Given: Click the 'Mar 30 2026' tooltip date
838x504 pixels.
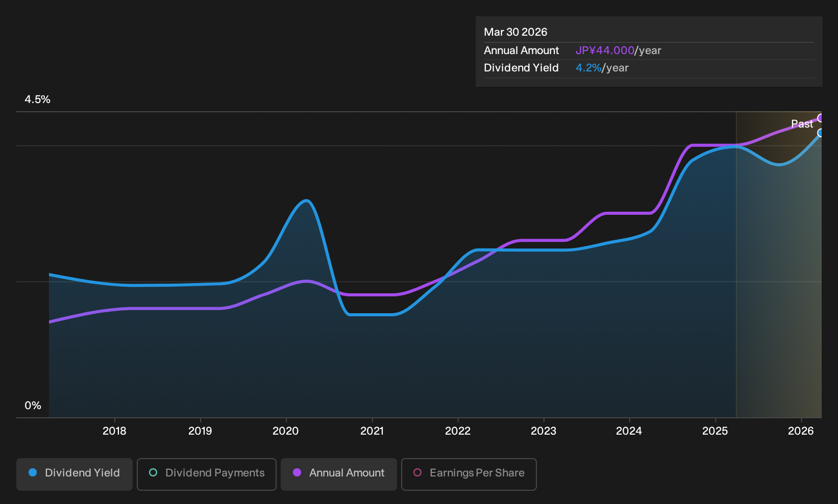Looking at the screenshot, I should (515, 32).
